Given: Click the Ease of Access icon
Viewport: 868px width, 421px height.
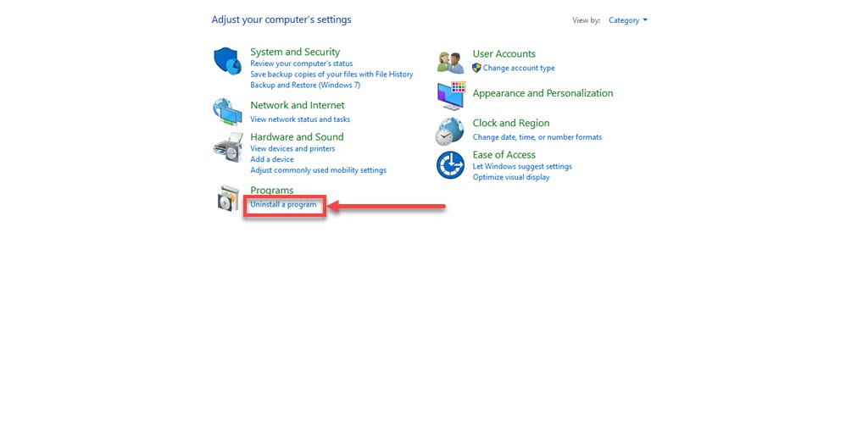Looking at the screenshot, I should click(x=450, y=165).
